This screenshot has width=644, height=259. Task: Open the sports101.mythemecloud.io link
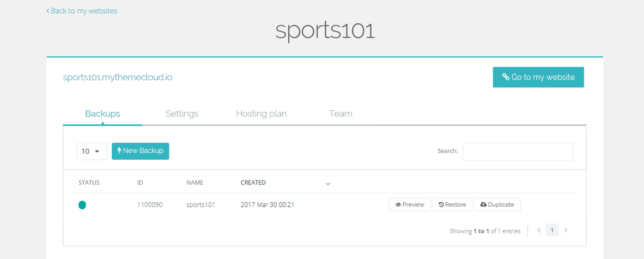pos(118,77)
